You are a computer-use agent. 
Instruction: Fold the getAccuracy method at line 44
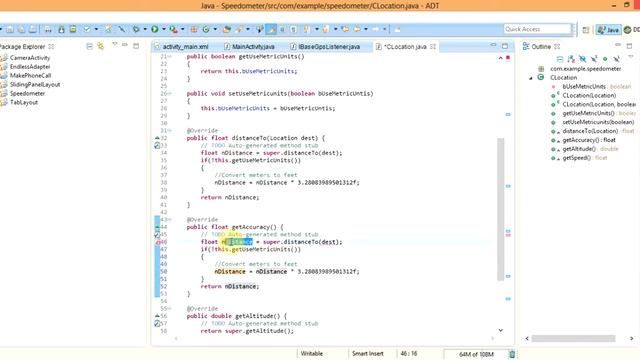click(157, 227)
